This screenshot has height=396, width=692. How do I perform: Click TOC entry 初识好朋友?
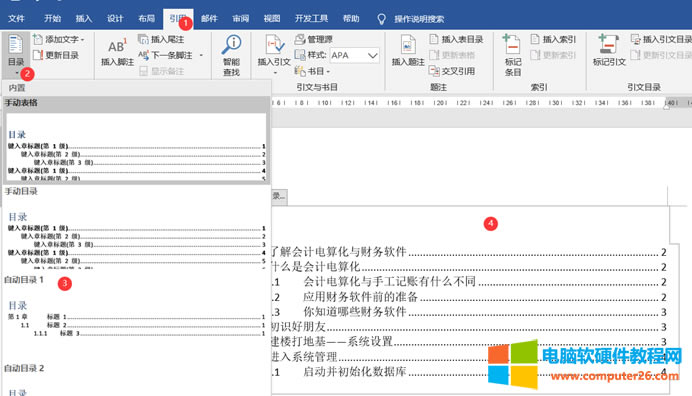click(x=469, y=327)
